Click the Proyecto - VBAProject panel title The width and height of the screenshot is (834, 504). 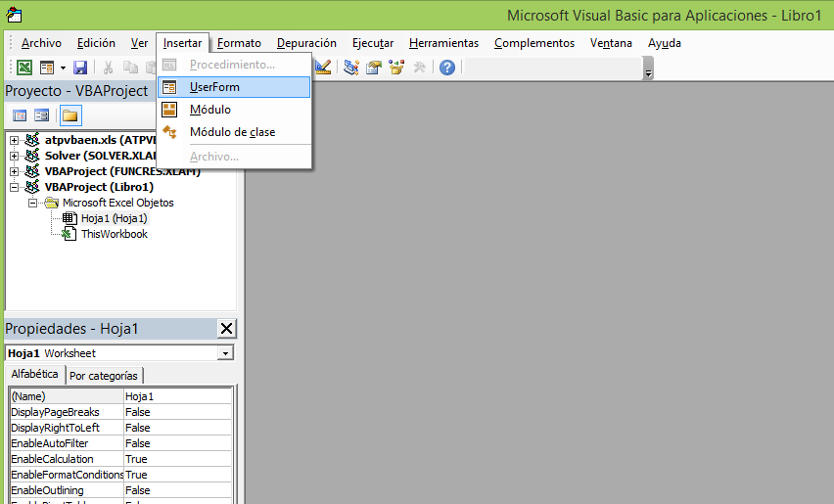[76, 91]
